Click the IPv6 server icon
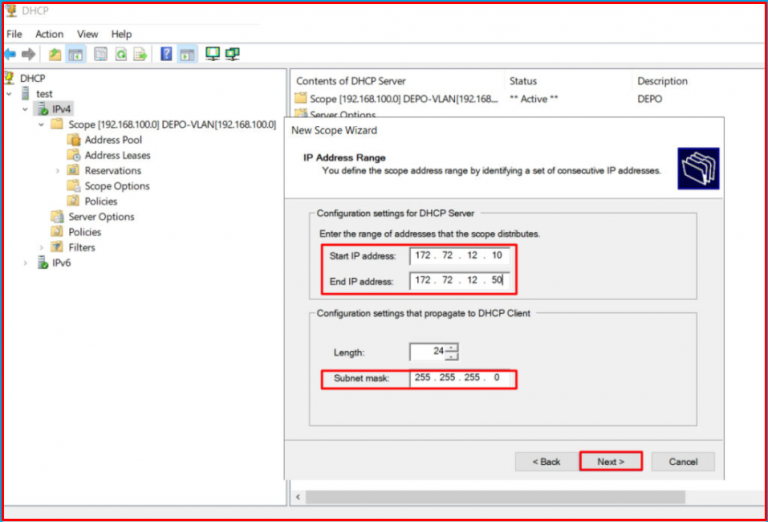 (x=43, y=262)
